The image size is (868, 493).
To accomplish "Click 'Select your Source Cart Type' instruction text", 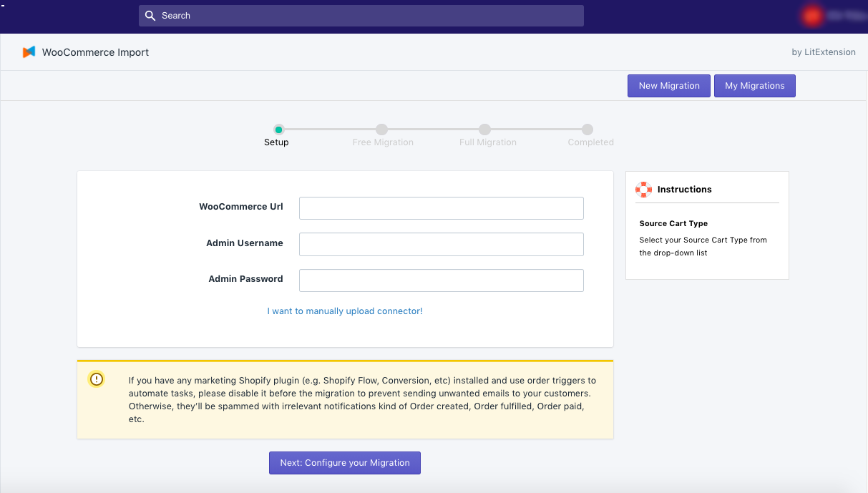I will coord(703,247).
